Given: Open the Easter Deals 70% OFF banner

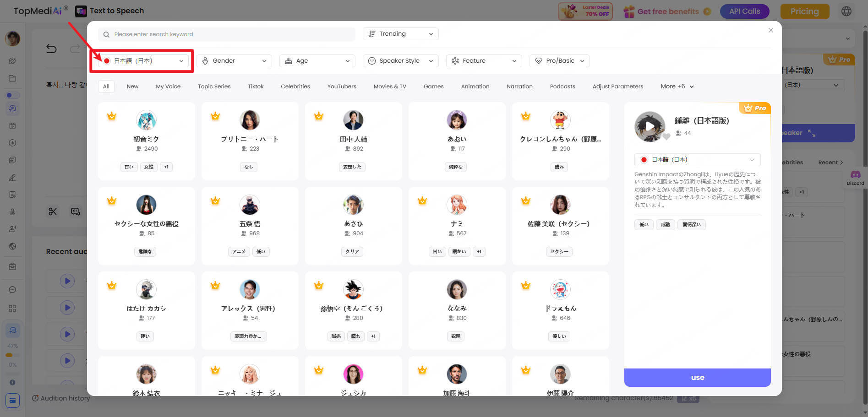Looking at the screenshot, I should pyautogui.click(x=585, y=11).
